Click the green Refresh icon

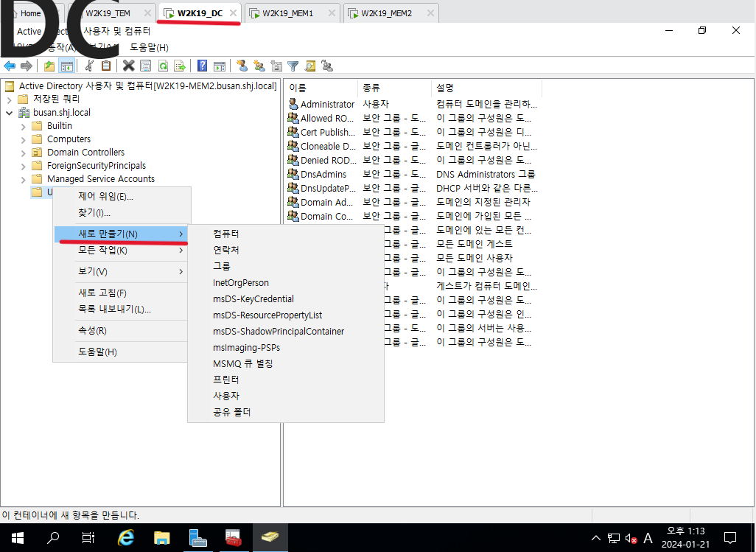163,66
